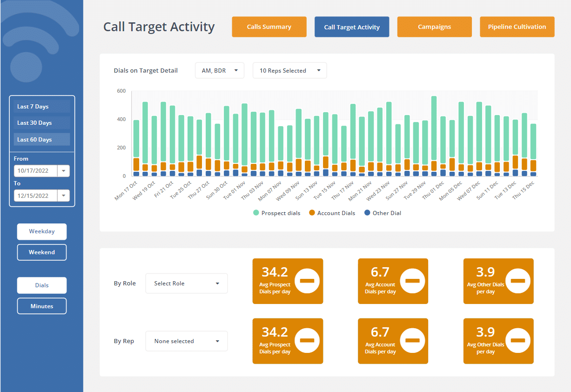The height and width of the screenshot is (392, 571).
Task: Switch to Minutes view
Action: (41, 306)
